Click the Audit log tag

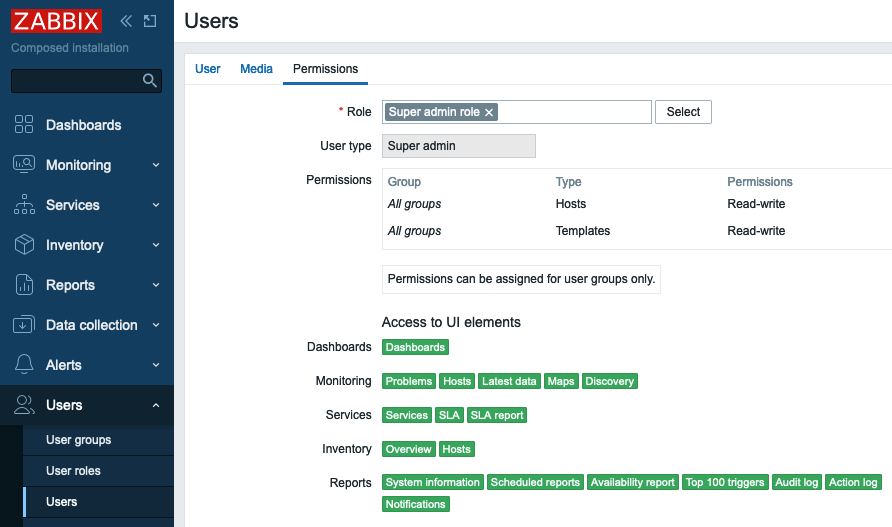coord(796,483)
